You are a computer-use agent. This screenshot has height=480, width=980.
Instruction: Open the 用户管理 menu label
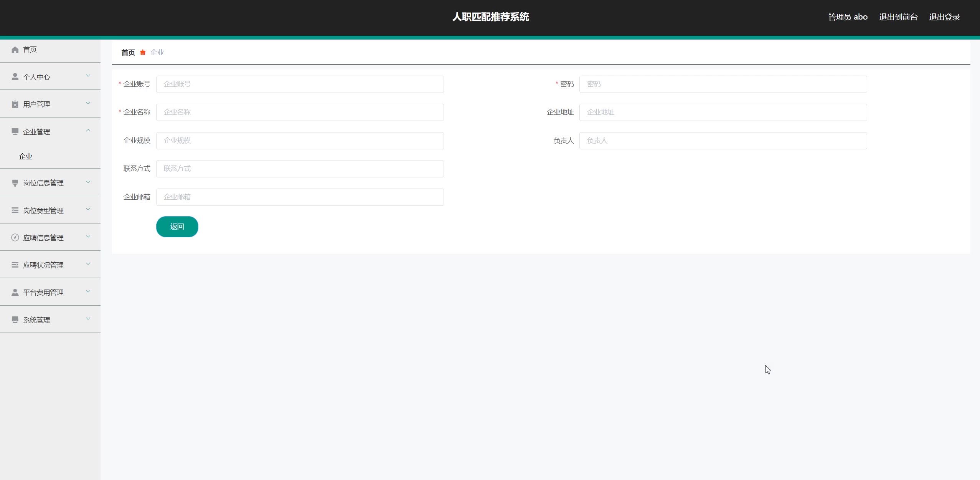[36, 104]
